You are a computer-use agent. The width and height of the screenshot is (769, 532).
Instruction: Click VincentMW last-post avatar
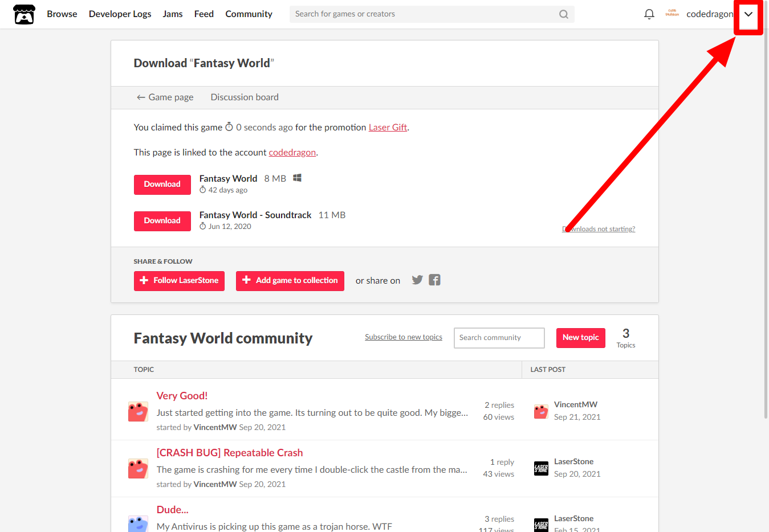[541, 411]
